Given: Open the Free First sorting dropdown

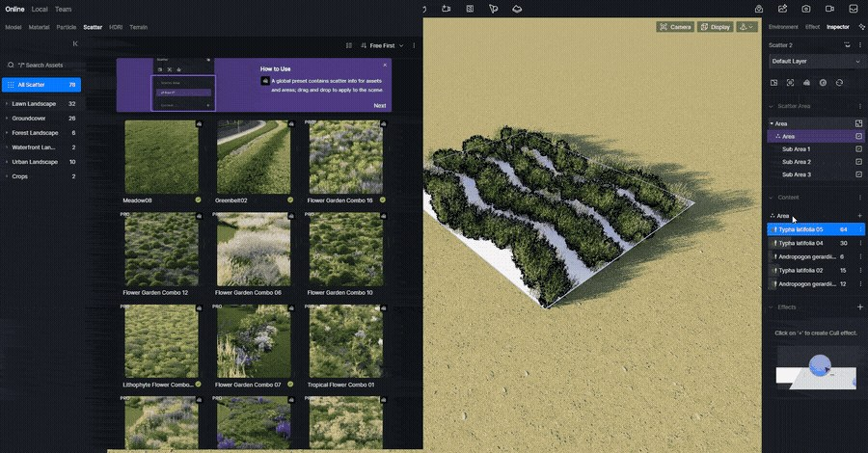Looking at the screenshot, I should point(382,45).
